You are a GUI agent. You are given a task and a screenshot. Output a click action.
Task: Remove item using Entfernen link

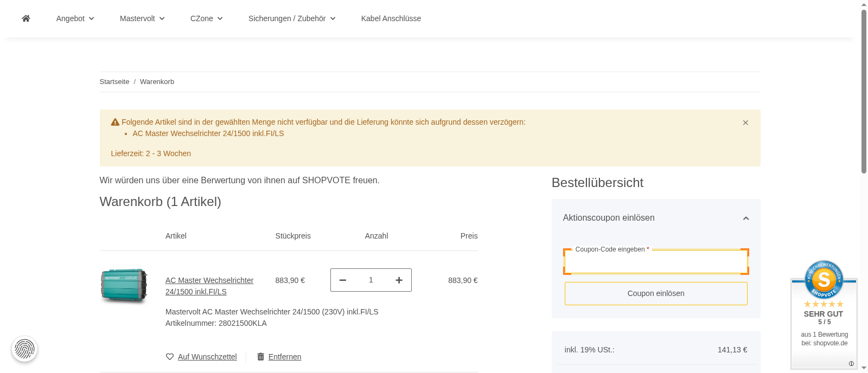pos(285,357)
